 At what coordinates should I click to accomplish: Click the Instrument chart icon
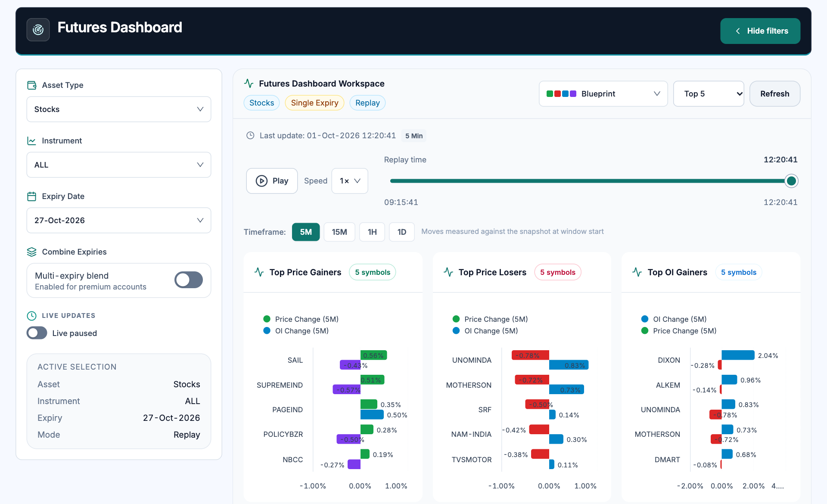point(32,141)
